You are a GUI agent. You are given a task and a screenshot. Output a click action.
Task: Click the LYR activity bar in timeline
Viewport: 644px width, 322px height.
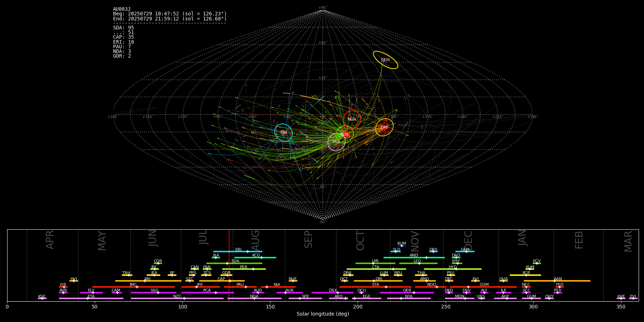point(63,287)
